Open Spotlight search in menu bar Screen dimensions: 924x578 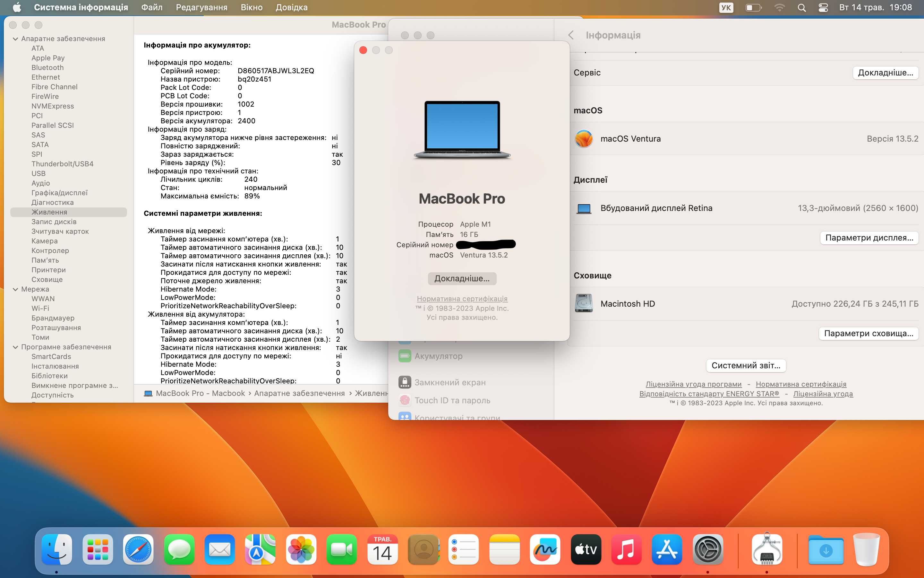click(802, 8)
